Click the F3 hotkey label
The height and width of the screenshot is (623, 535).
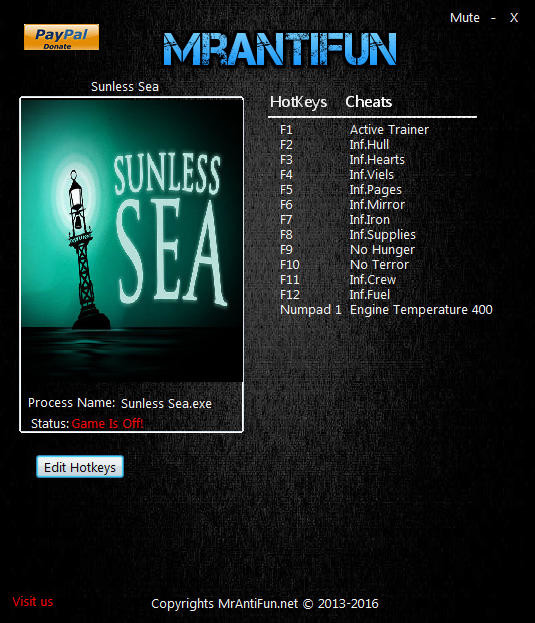pyautogui.click(x=286, y=160)
